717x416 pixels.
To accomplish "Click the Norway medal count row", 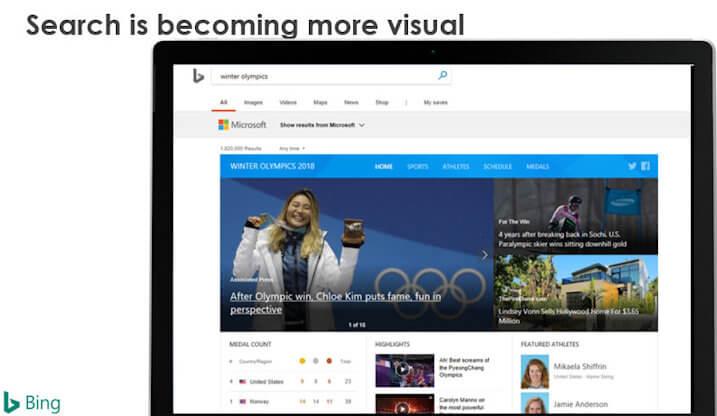I will (x=291, y=401).
